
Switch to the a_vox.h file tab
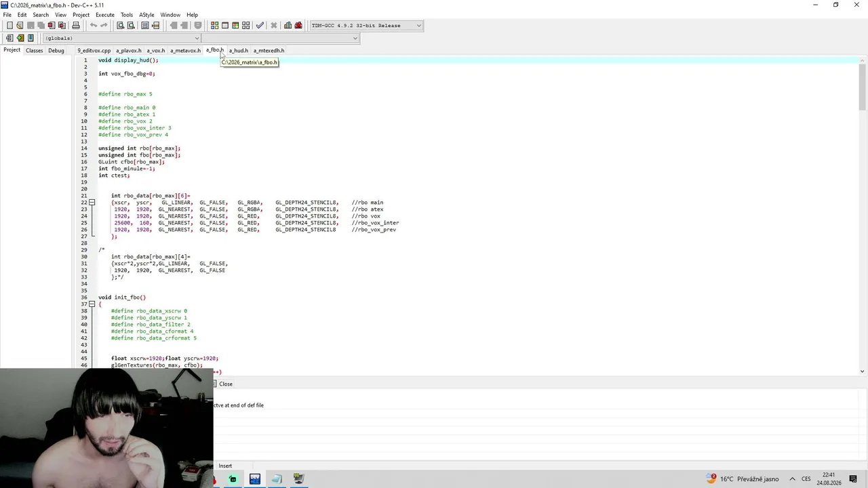(x=155, y=50)
